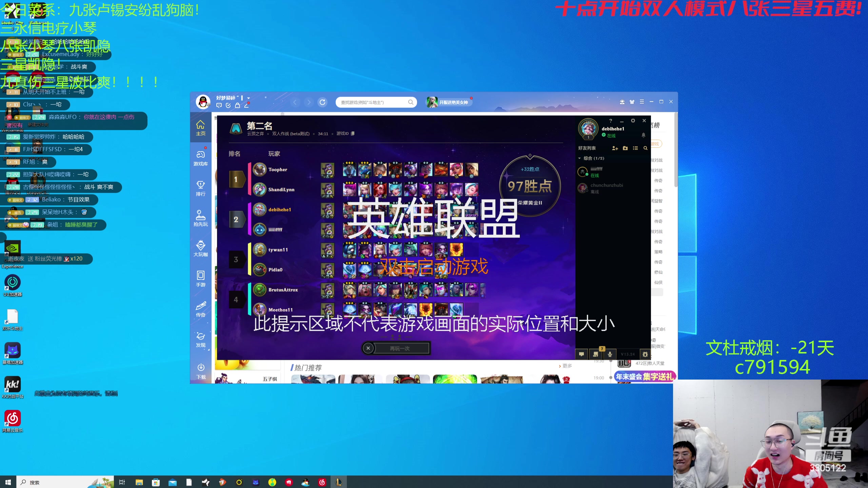
Task: Open the 开服送绝美女神 promo banner
Action: coord(449,102)
